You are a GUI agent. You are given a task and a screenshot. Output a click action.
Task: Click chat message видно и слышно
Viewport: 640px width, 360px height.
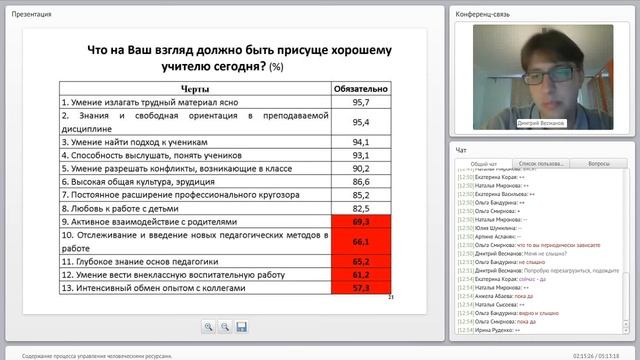(538, 313)
